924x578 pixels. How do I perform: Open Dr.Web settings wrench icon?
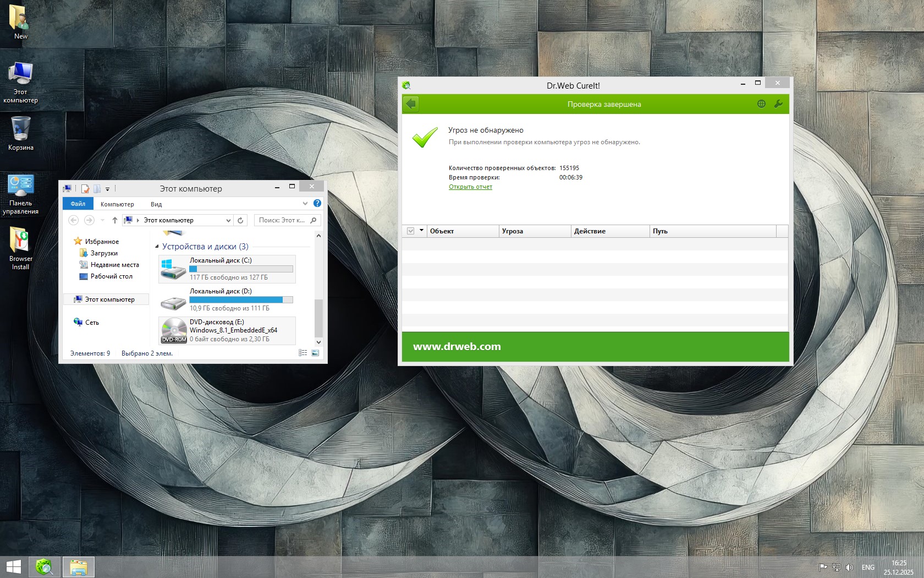pyautogui.click(x=778, y=104)
